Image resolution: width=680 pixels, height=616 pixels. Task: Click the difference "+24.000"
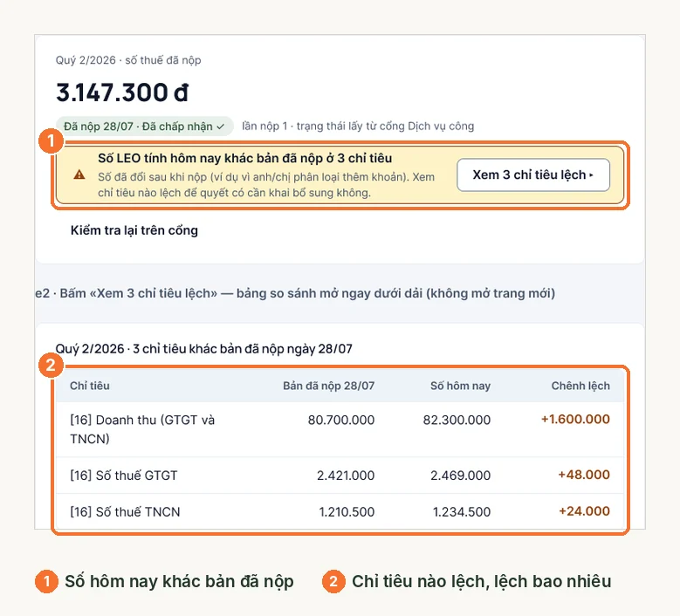pyautogui.click(x=584, y=511)
